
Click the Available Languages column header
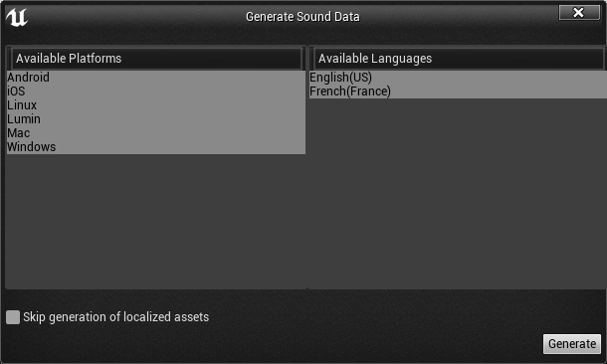click(459, 59)
